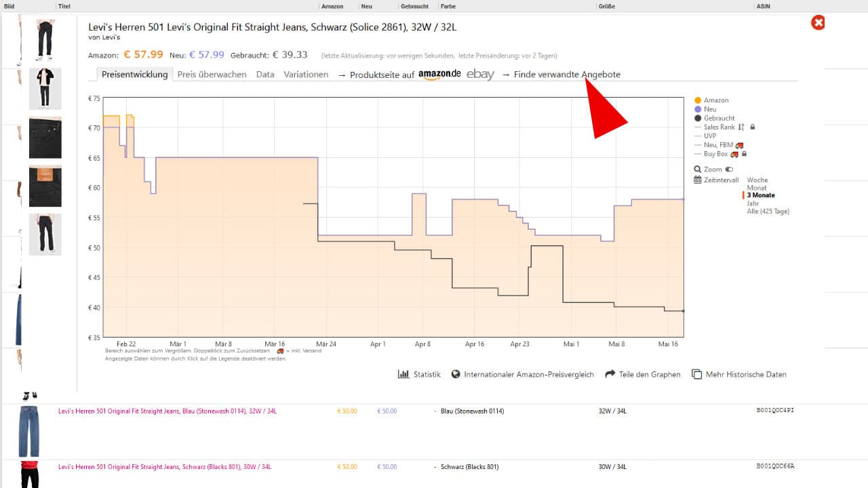Select the Jahr time interval
This screenshot has width=868, height=488.
[x=753, y=203]
